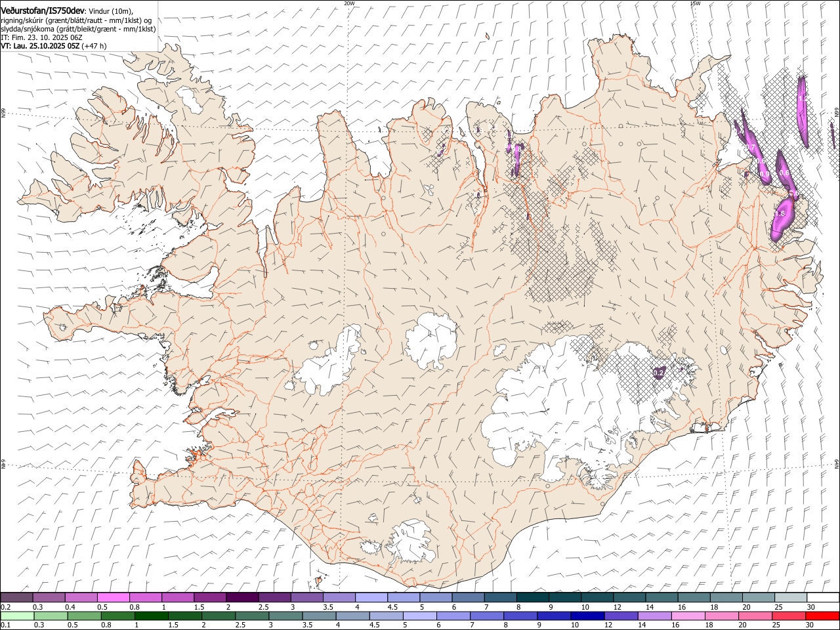
Task: Click the lower legend swatch labelled 3.5
Action: tap(319, 616)
